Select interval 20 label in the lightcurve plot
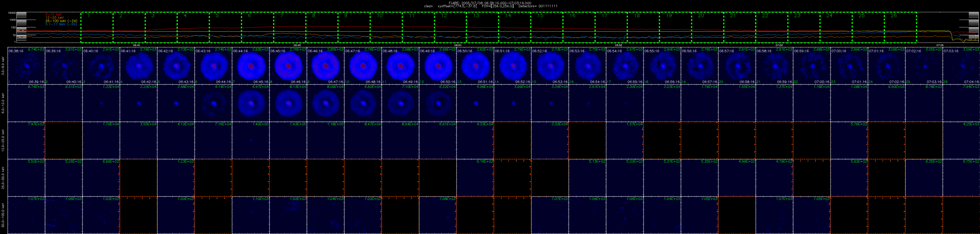980x234 pixels. (701, 16)
